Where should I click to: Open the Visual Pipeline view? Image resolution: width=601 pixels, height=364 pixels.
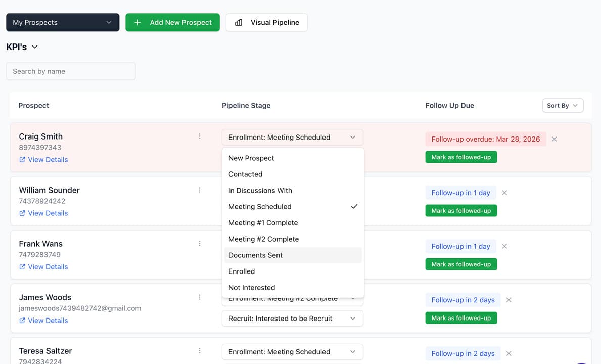click(267, 23)
